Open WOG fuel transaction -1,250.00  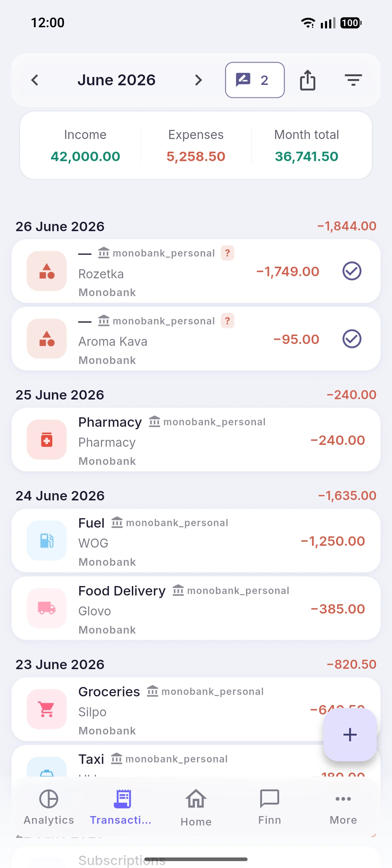pos(196,541)
